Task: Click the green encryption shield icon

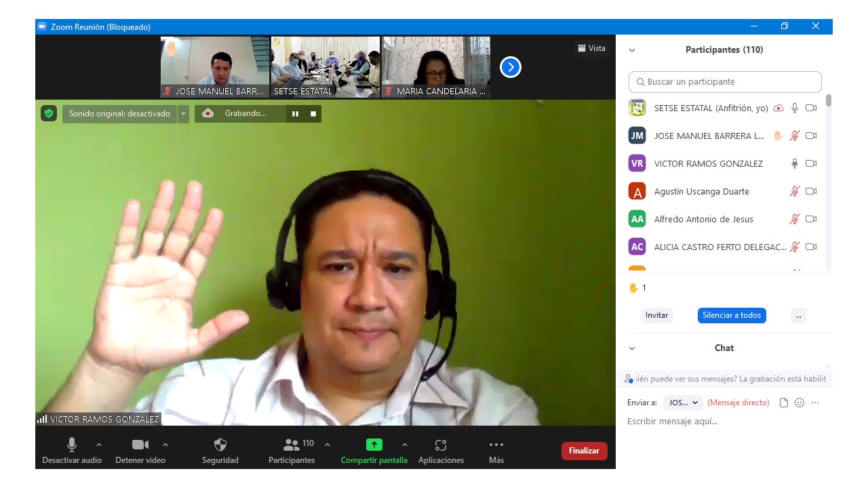Action: 48,113
